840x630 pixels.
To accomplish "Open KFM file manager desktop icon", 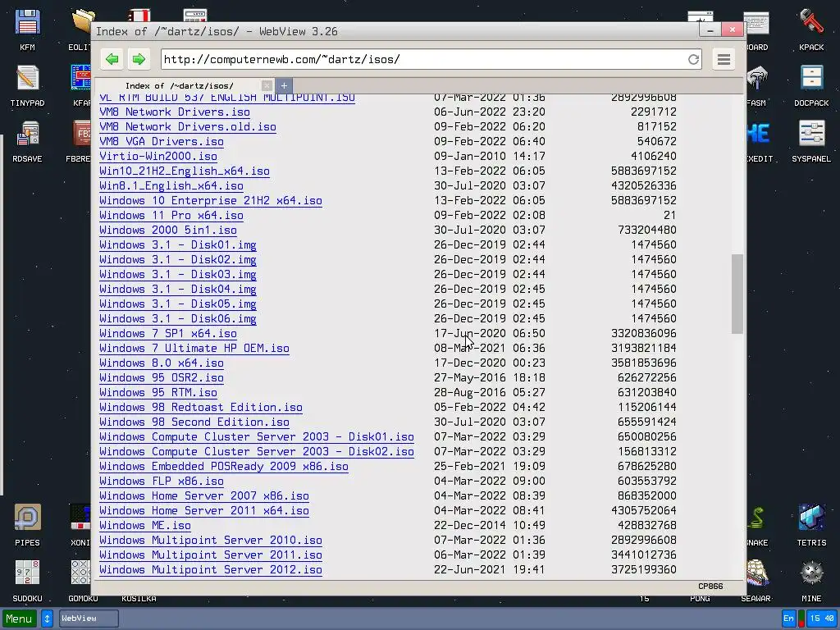I will pos(27,30).
